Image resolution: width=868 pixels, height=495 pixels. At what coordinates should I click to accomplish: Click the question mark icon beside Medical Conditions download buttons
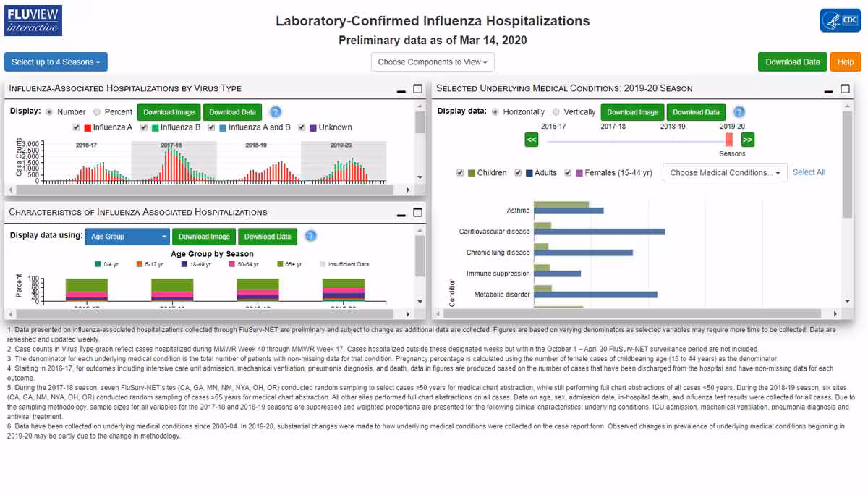[739, 112]
